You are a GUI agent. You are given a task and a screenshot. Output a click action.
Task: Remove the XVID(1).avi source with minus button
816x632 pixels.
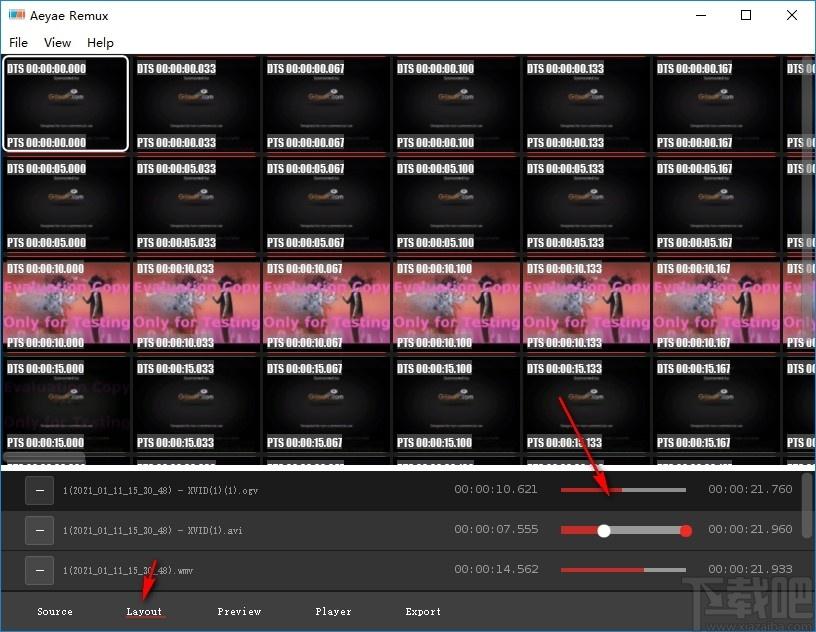pyautogui.click(x=40, y=530)
